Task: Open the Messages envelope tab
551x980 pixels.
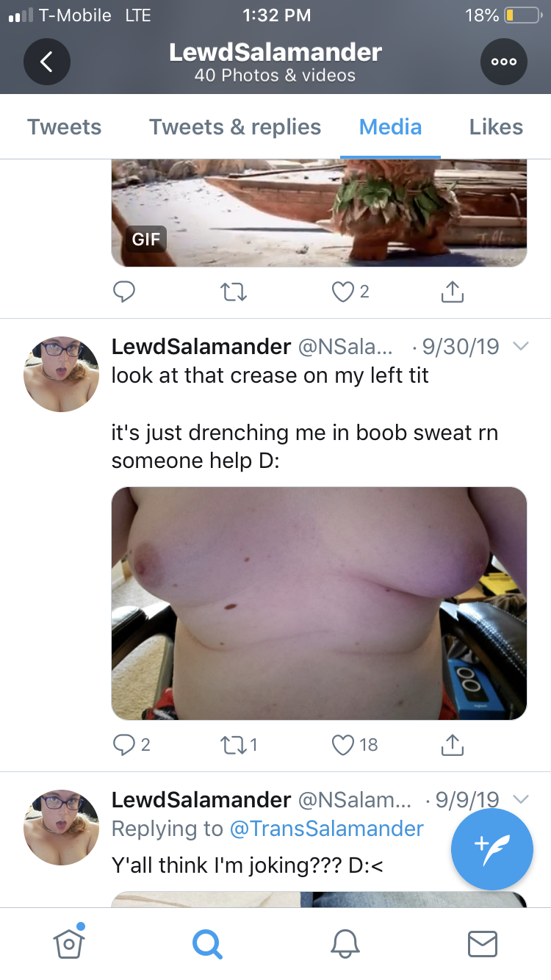Action: (483, 943)
